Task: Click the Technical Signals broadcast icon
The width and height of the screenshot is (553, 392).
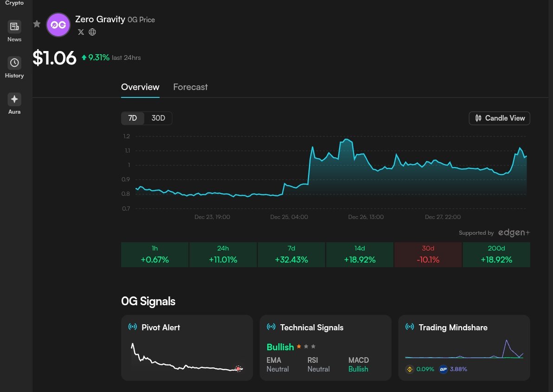Action: (x=270, y=327)
